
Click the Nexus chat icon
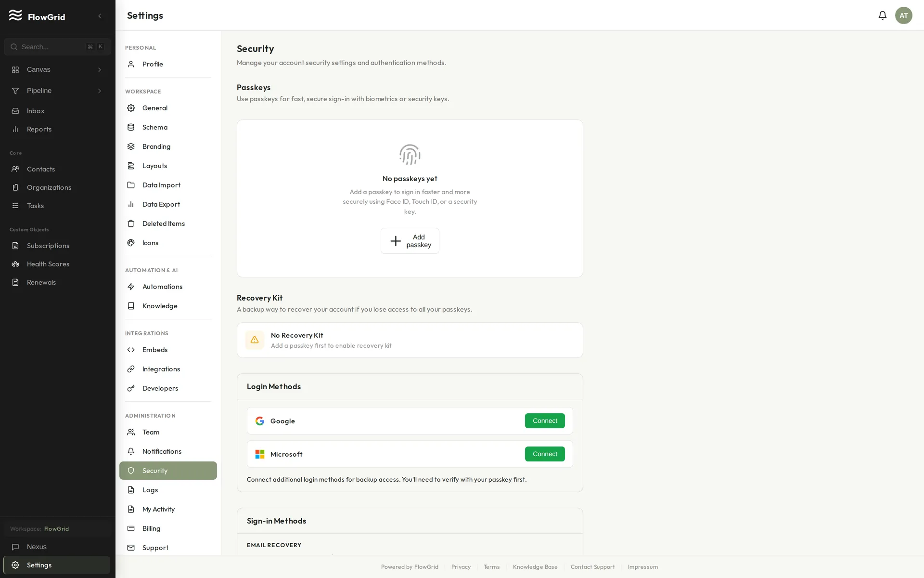15,547
